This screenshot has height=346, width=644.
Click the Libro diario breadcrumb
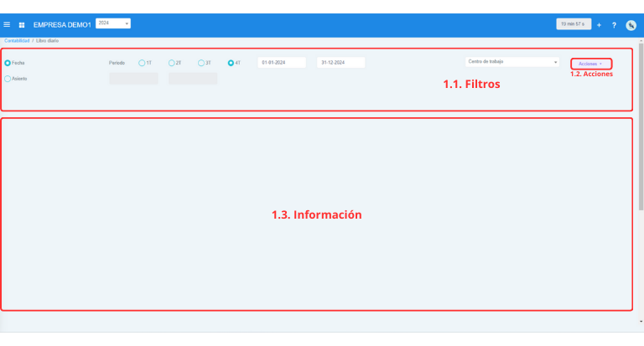pyautogui.click(x=47, y=41)
